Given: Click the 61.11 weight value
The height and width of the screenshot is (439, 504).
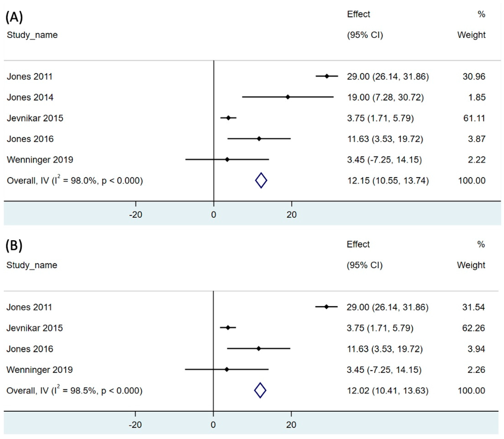Looking at the screenshot, I should pyautogui.click(x=474, y=118).
